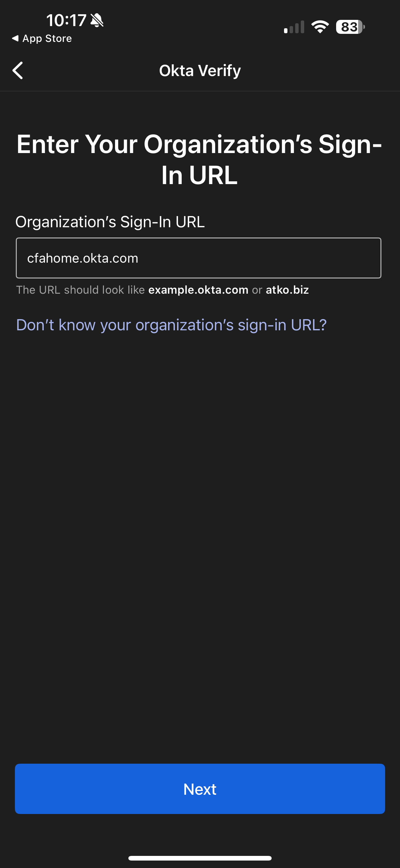This screenshot has width=400, height=868.
Task: Tap the Enter Your Organization's Sign-In URL heading
Action: tap(199, 159)
